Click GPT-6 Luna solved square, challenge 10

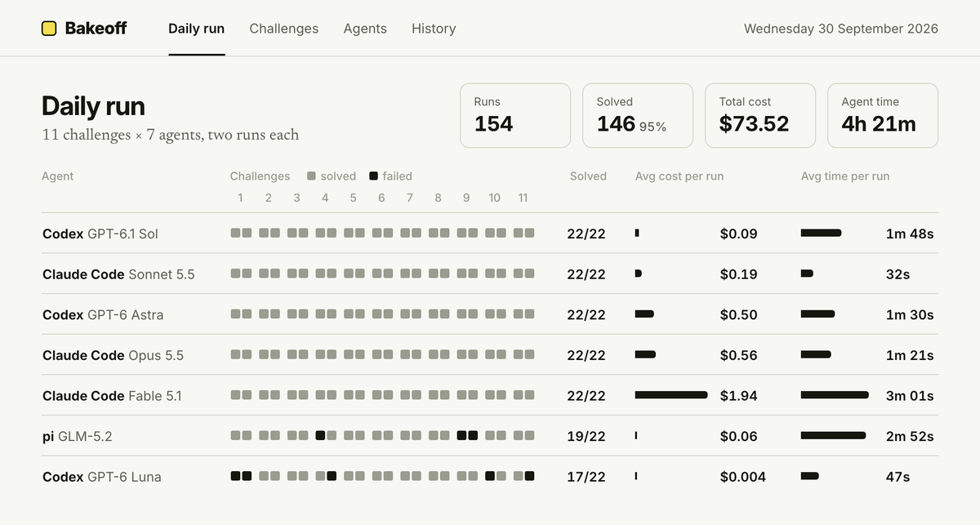501,476
